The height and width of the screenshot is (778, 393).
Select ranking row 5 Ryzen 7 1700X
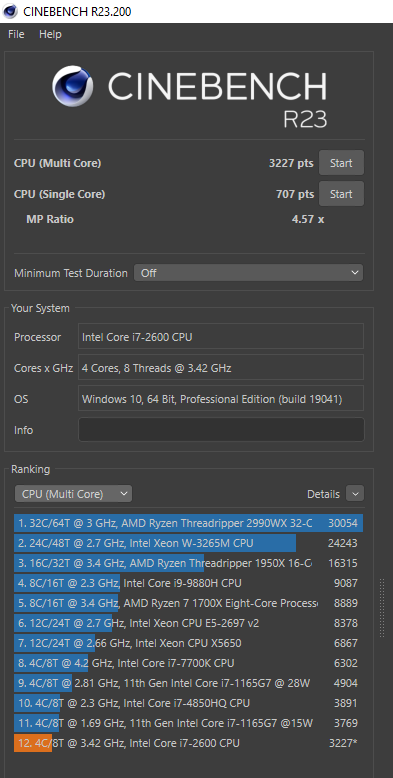point(189,603)
